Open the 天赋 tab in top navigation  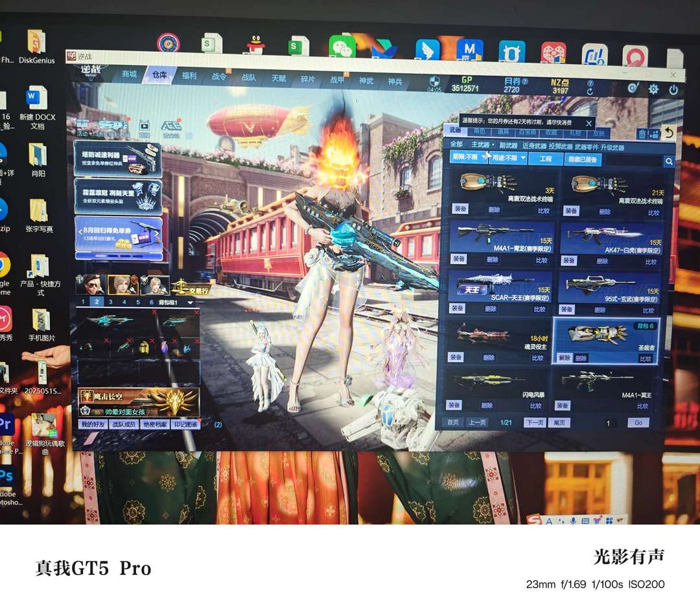pyautogui.click(x=279, y=78)
